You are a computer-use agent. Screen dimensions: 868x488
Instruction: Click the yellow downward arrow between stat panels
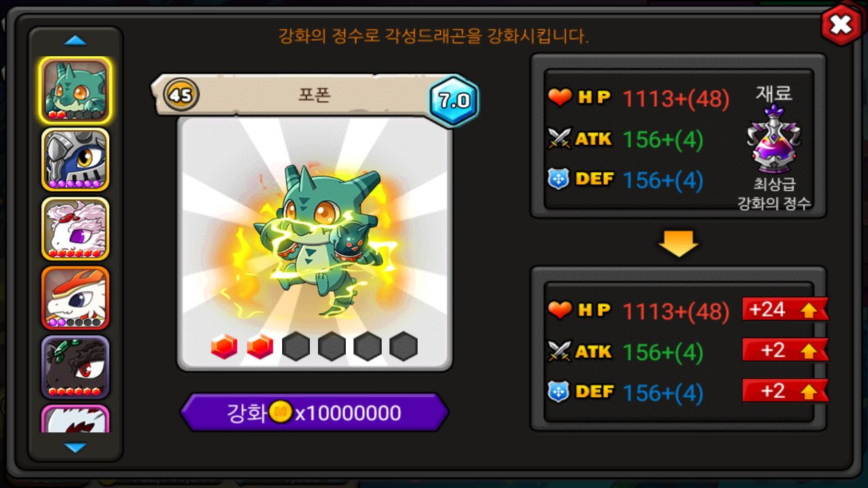678,243
